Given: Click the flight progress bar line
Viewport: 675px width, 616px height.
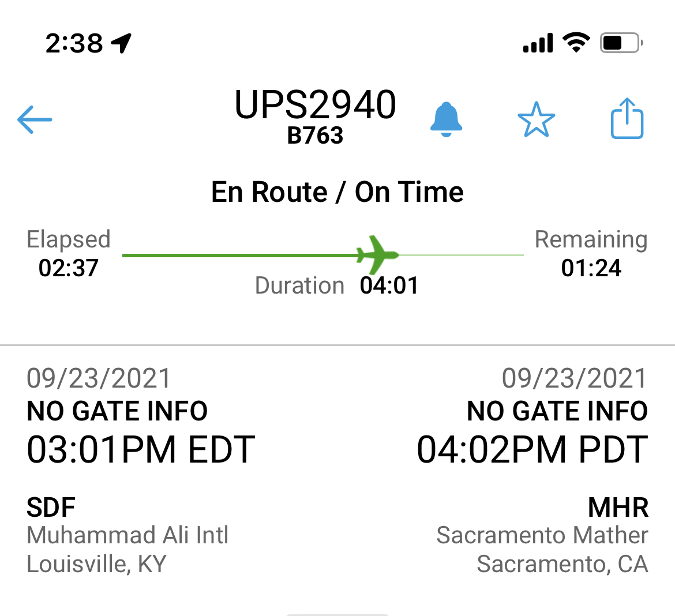Looking at the screenshot, I should pyautogui.click(x=242, y=255).
